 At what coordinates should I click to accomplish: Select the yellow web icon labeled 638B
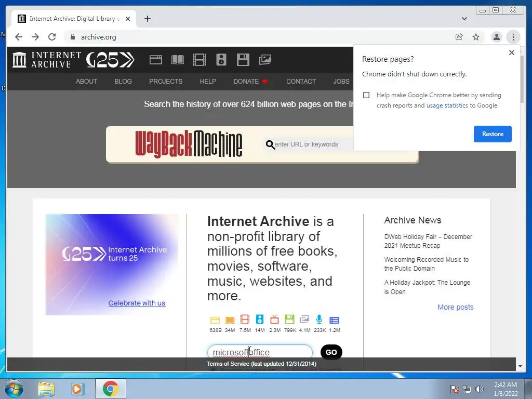215,320
